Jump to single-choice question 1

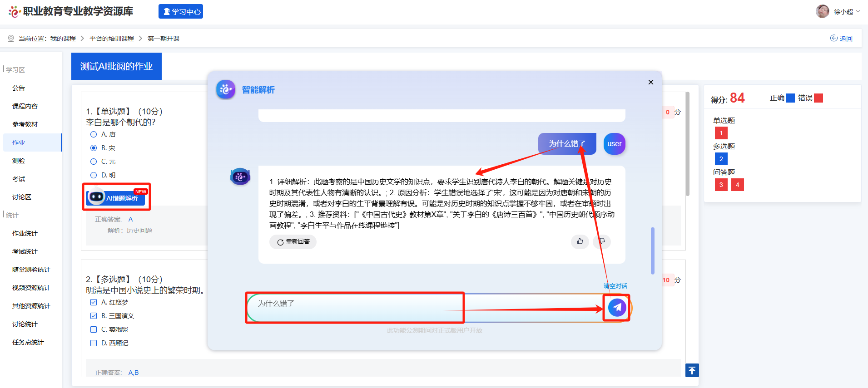pos(721,133)
